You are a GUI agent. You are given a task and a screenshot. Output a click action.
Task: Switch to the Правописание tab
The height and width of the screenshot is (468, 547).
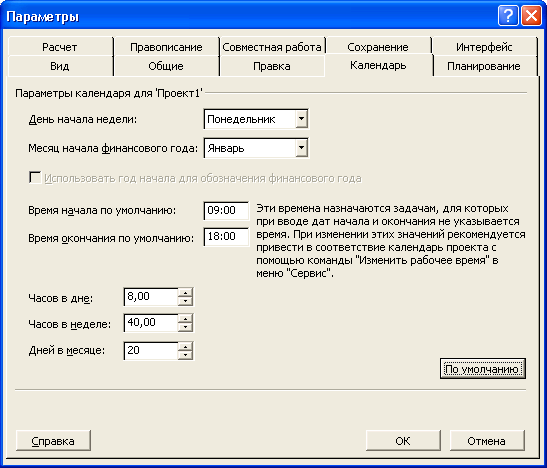pos(166,47)
